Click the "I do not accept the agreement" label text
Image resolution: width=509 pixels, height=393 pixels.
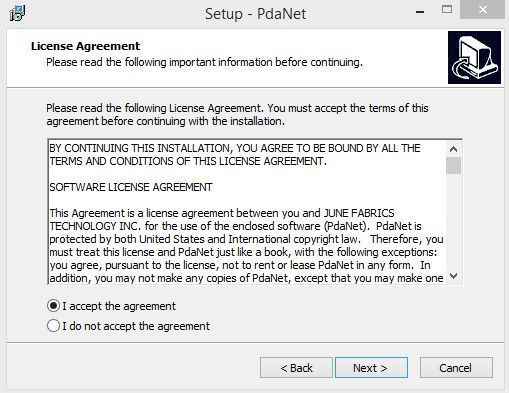coord(136,326)
